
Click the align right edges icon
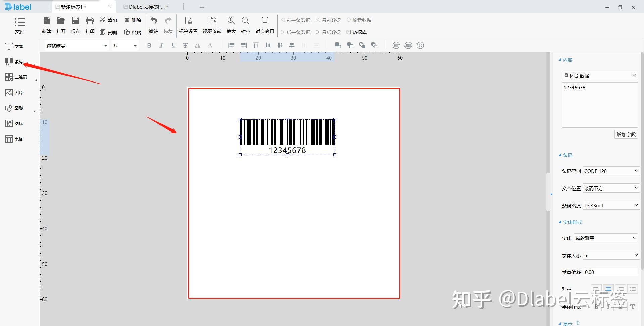click(x=244, y=45)
